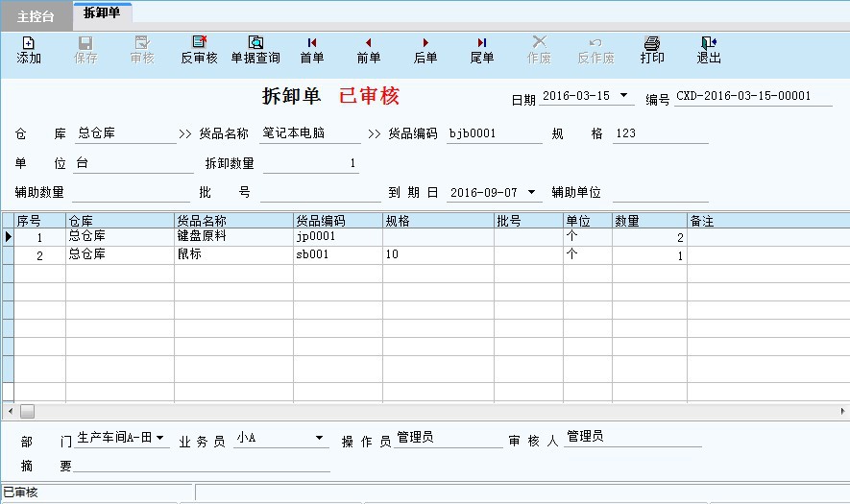Open the 到期日 date dropdown
850x504 pixels.
(531, 192)
